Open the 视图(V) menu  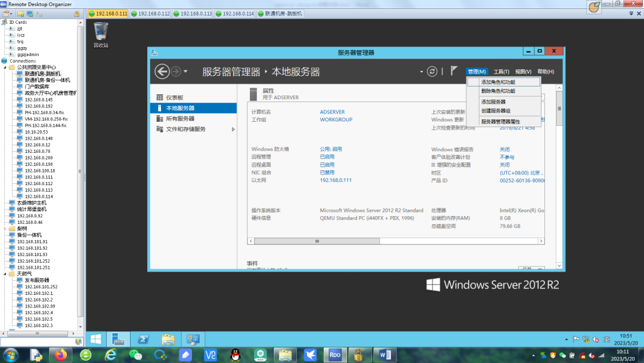524,72
